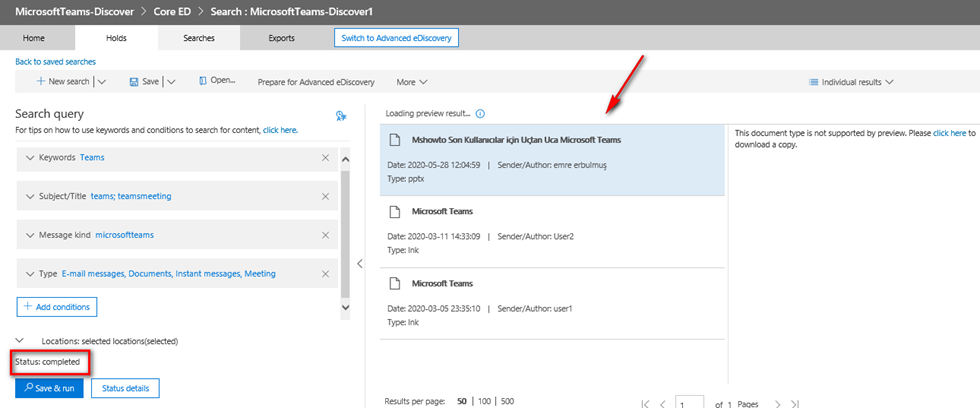Click the document icon of pptx result
980x408 pixels.
tap(394, 140)
